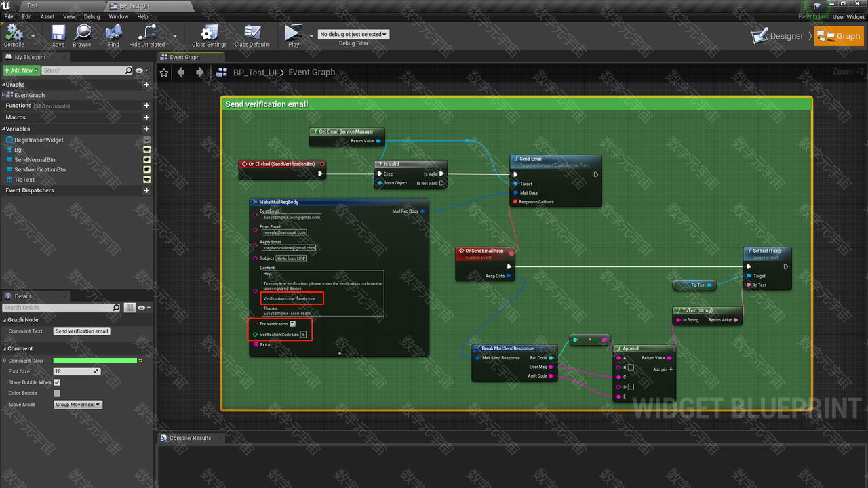This screenshot has width=868, height=488.
Task: Add a new graph with plus icon
Action: [146, 85]
